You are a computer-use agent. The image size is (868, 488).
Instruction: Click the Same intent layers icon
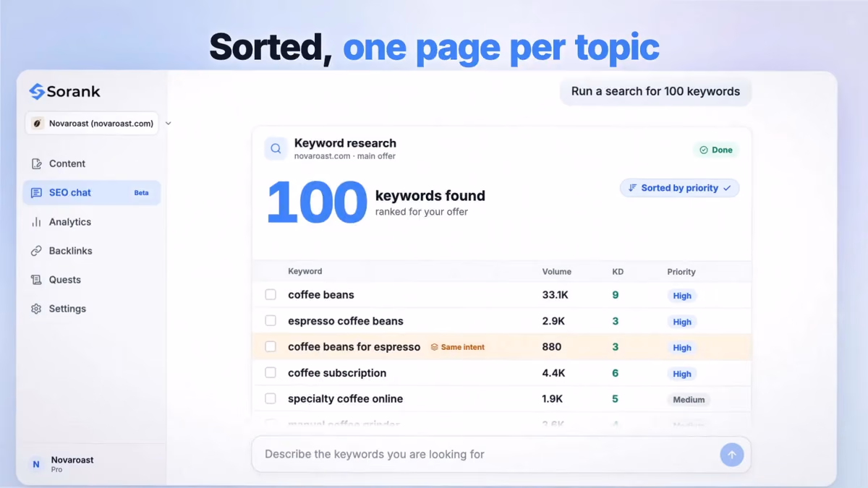coord(435,347)
